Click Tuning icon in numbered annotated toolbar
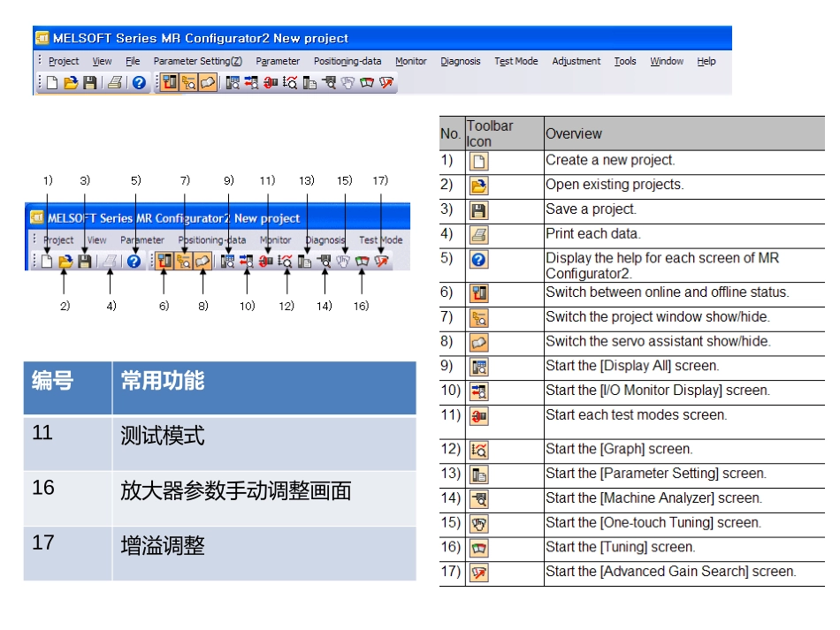Viewport: 840px width, 630px height. click(x=363, y=262)
